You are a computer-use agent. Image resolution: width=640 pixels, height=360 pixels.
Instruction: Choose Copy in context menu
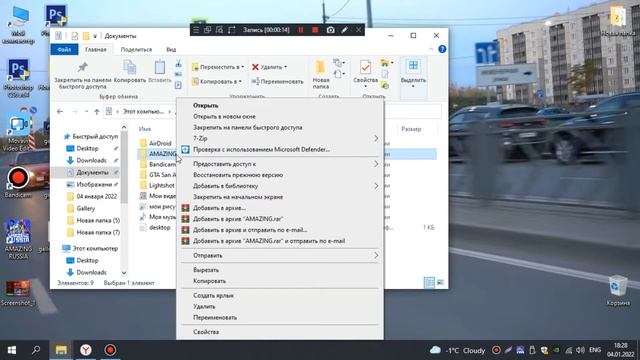coord(280,281)
